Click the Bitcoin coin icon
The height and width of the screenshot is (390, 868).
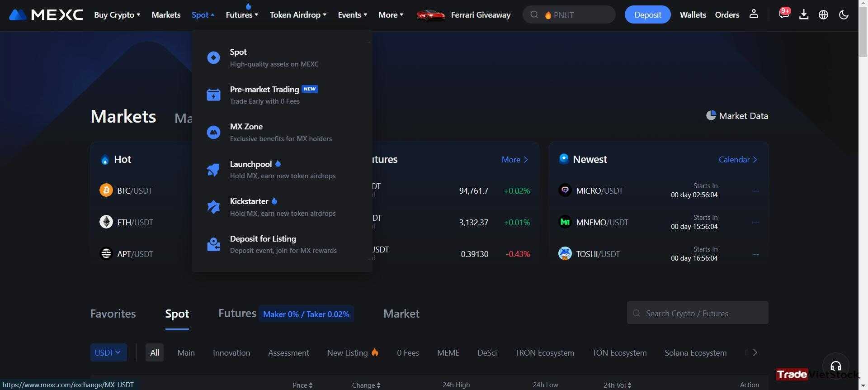106,190
